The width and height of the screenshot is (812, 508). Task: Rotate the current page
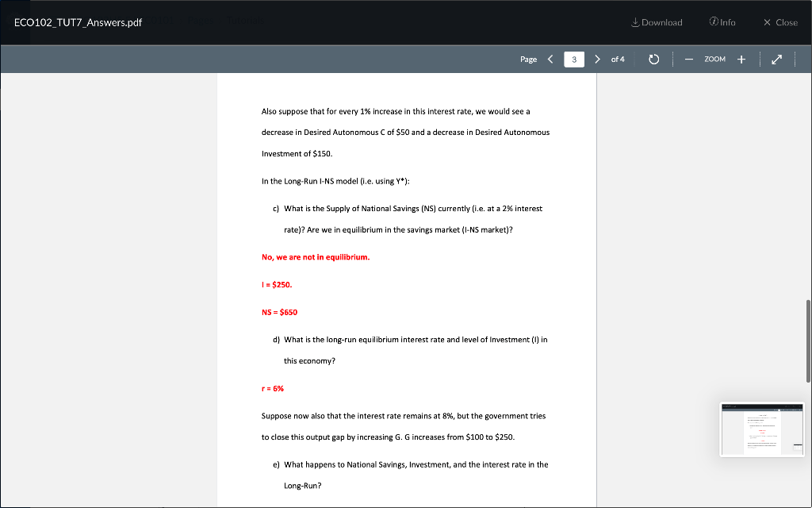click(x=653, y=59)
